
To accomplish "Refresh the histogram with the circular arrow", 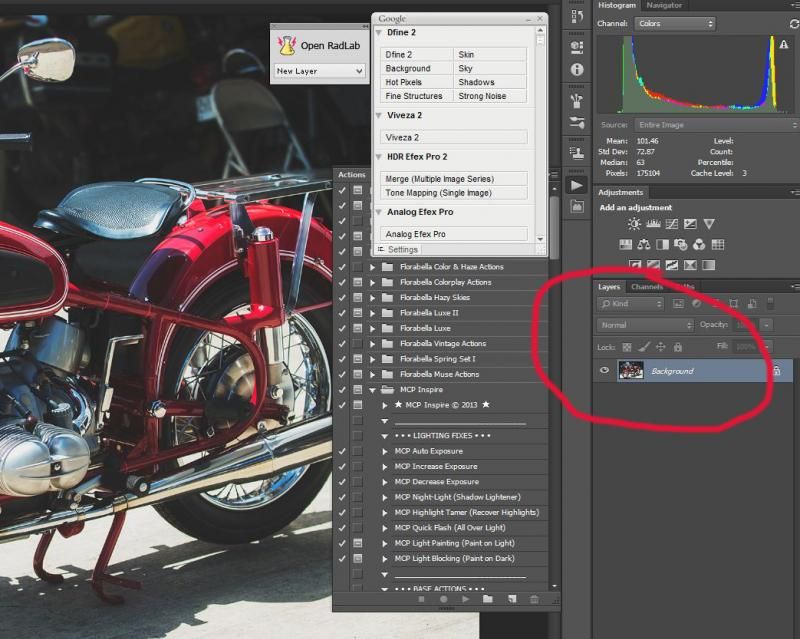I will click(794, 23).
